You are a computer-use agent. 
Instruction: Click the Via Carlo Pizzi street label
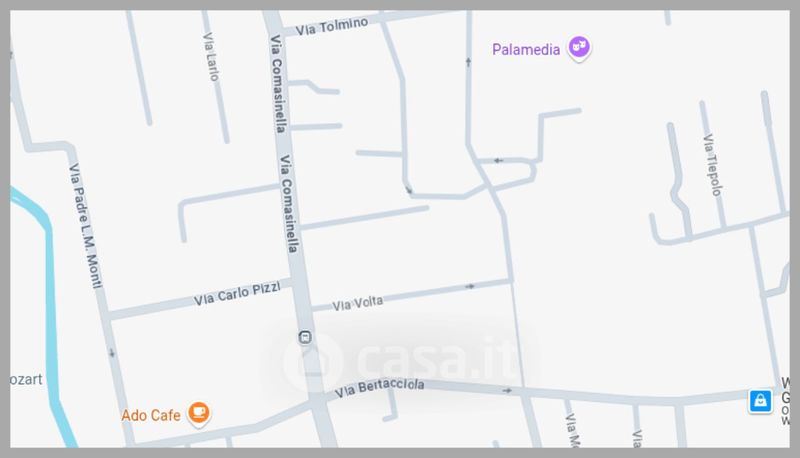pyautogui.click(x=237, y=294)
